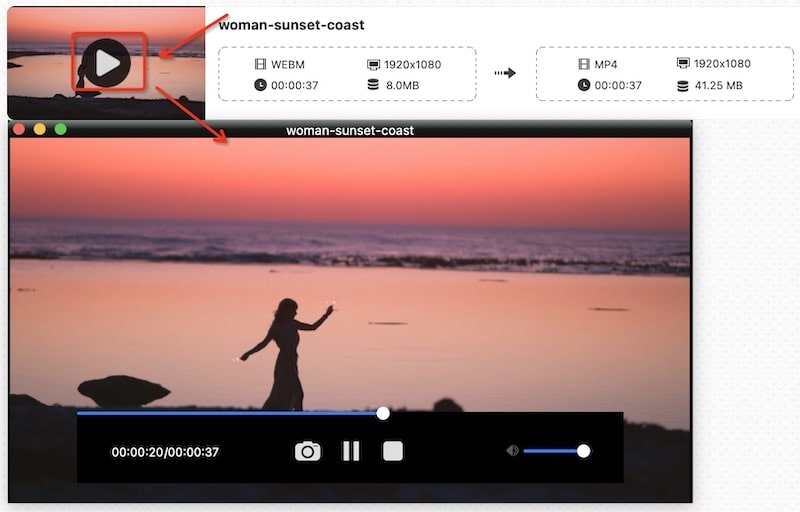
Task: Close the player window with red button
Action: point(19,129)
